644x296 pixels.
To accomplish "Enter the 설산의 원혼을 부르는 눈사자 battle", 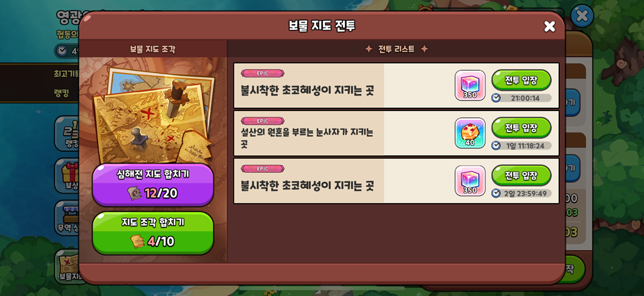I will click(522, 128).
